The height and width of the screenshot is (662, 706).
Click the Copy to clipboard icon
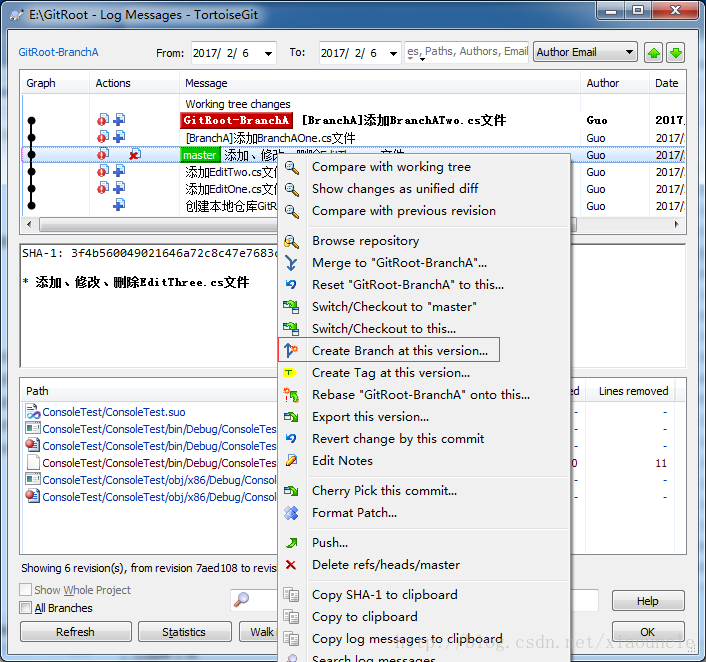coord(291,617)
